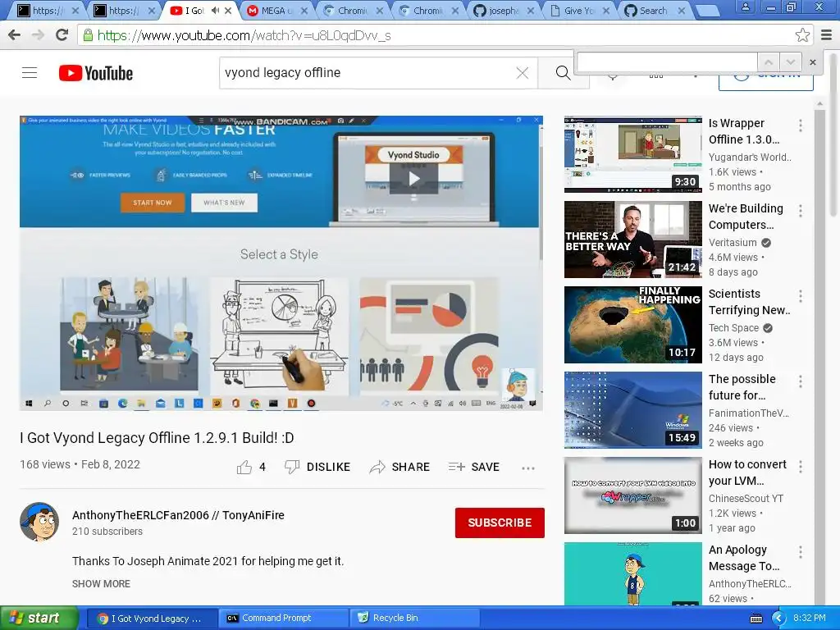Open Scientists Terrifying New thumbnail

(x=632, y=325)
